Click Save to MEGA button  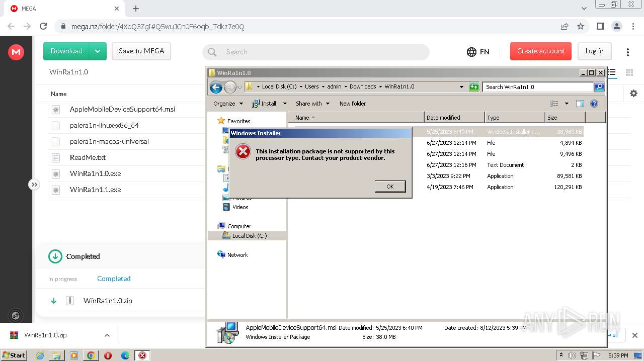[x=141, y=51]
